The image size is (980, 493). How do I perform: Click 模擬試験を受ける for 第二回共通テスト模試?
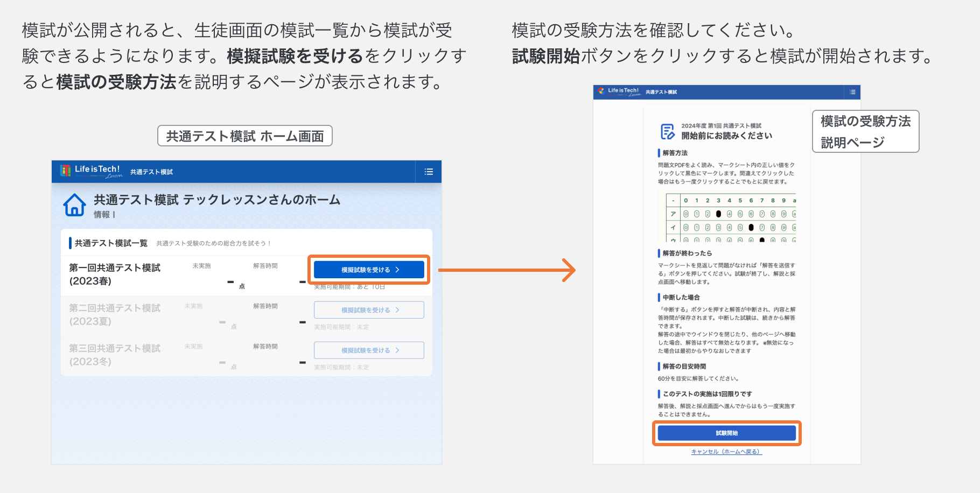tap(369, 310)
